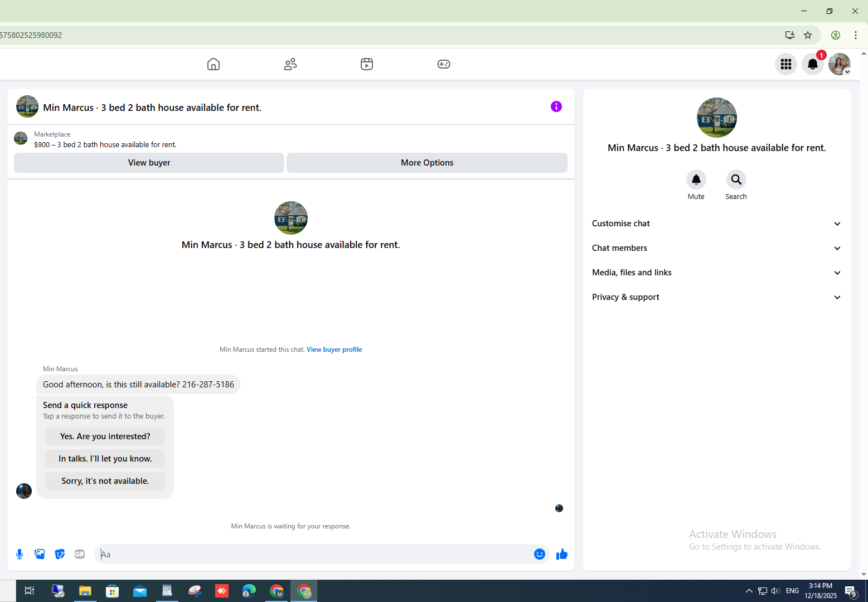The height and width of the screenshot is (602, 868).
Task: Bookmark this page with the star icon
Action: 808,35
